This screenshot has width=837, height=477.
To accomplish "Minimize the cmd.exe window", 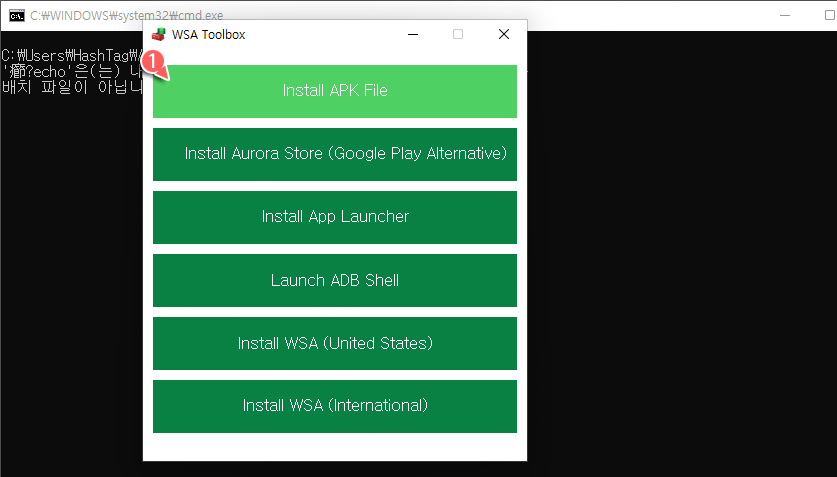I will point(785,15).
